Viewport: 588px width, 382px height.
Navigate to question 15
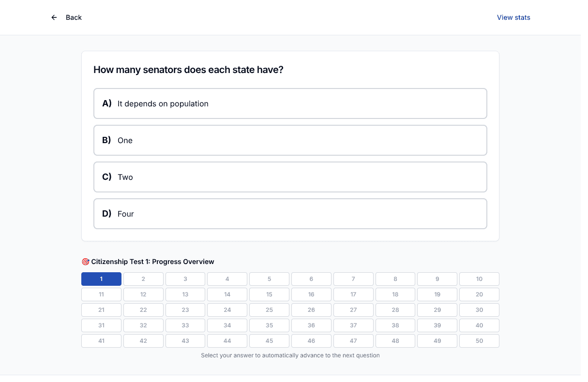[269, 294]
